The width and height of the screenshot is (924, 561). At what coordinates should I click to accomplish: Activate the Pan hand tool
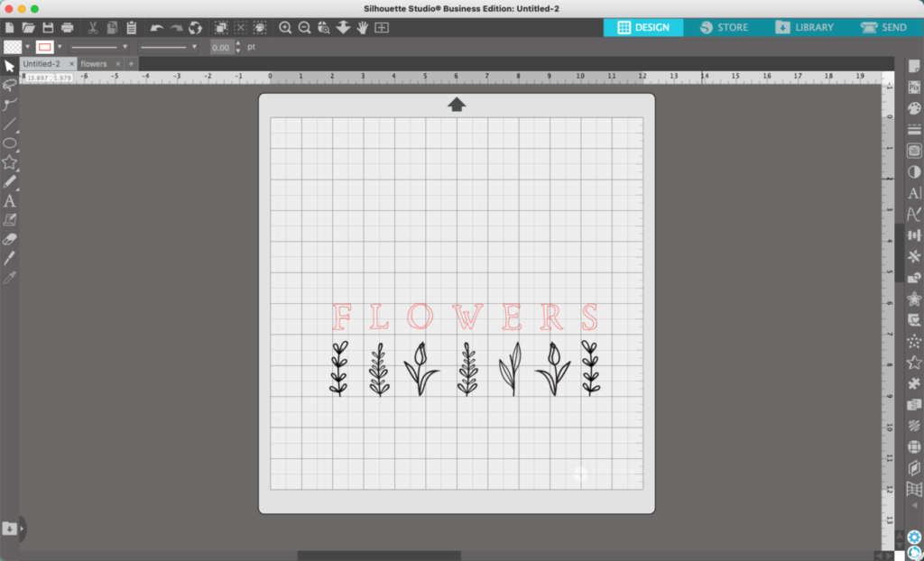click(x=363, y=28)
